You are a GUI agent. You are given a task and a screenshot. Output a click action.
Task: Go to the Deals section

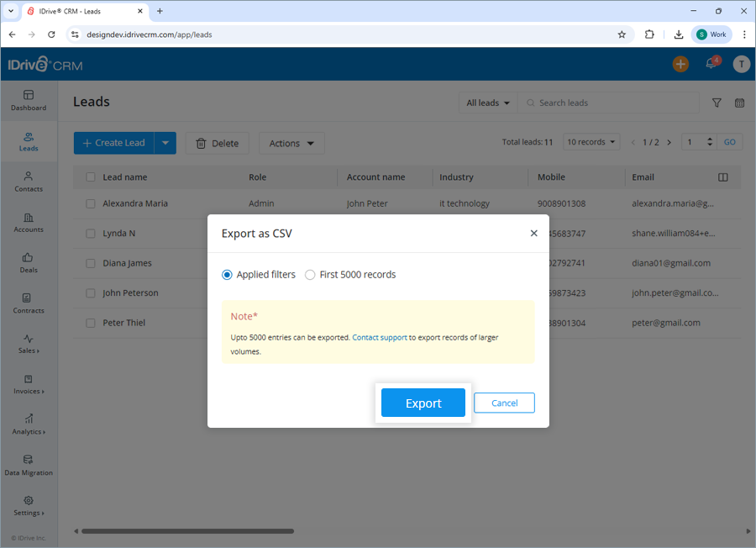(28, 263)
